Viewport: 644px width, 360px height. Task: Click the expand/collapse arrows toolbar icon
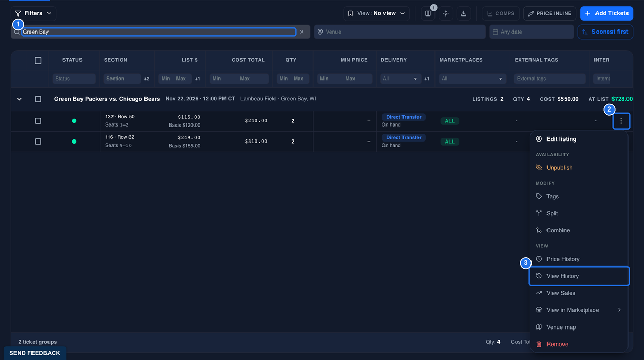(446, 13)
